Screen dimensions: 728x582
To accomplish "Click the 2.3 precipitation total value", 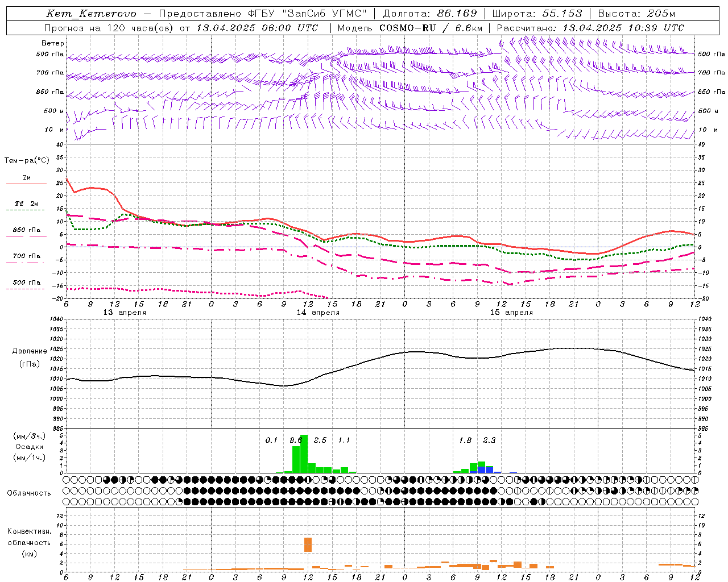I will coord(489,440).
